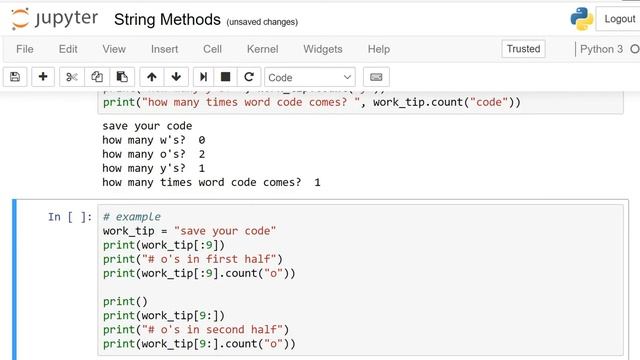Click the Jupyter logo
640x360 pixels.
point(55,19)
